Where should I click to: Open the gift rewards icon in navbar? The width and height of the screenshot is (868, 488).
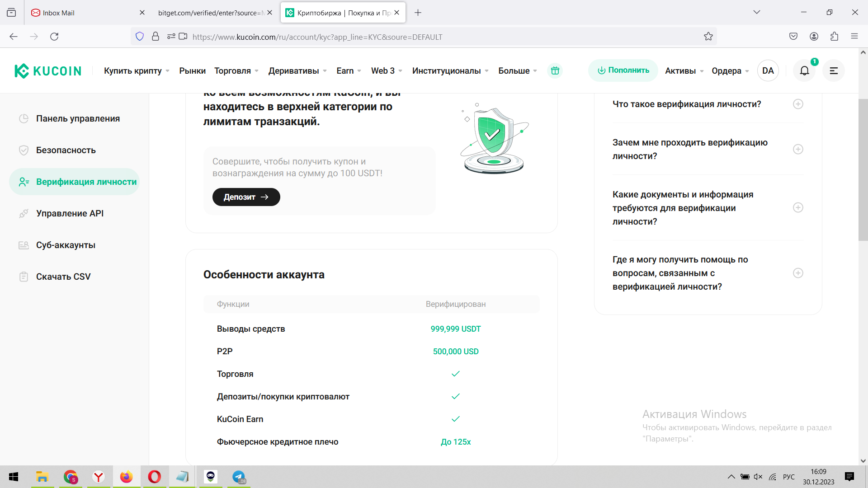[x=555, y=70]
